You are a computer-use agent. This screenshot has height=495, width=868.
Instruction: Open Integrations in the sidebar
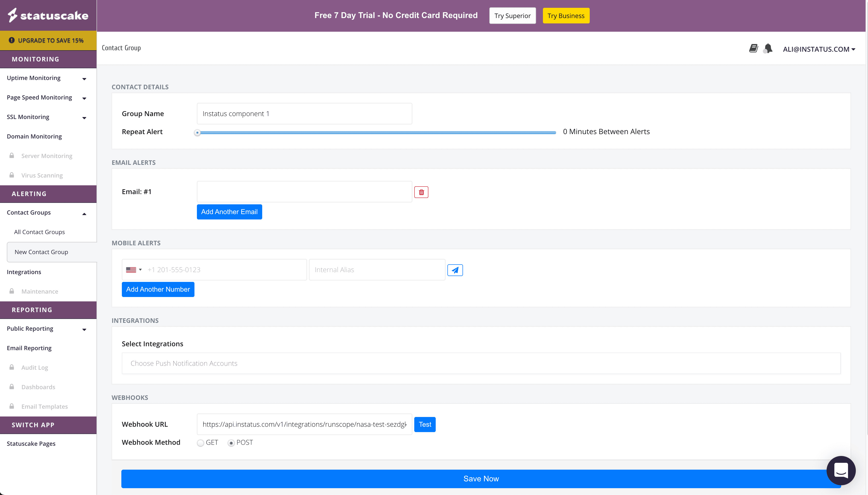point(24,272)
